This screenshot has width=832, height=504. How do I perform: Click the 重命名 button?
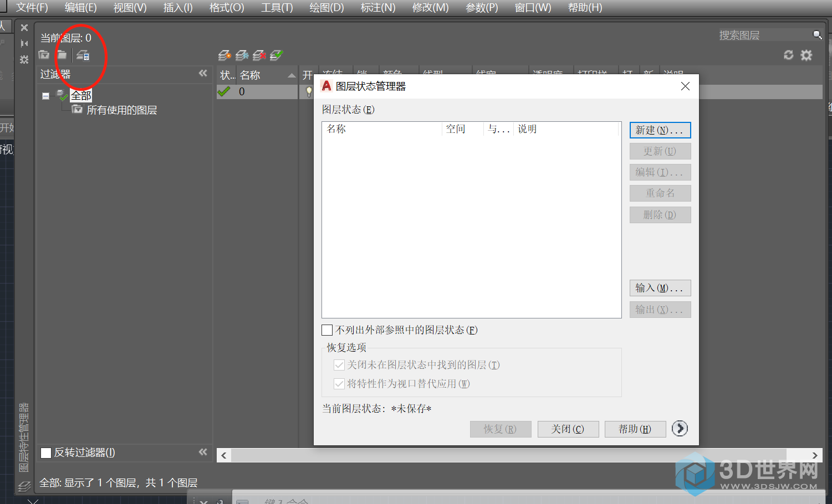[660, 193]
